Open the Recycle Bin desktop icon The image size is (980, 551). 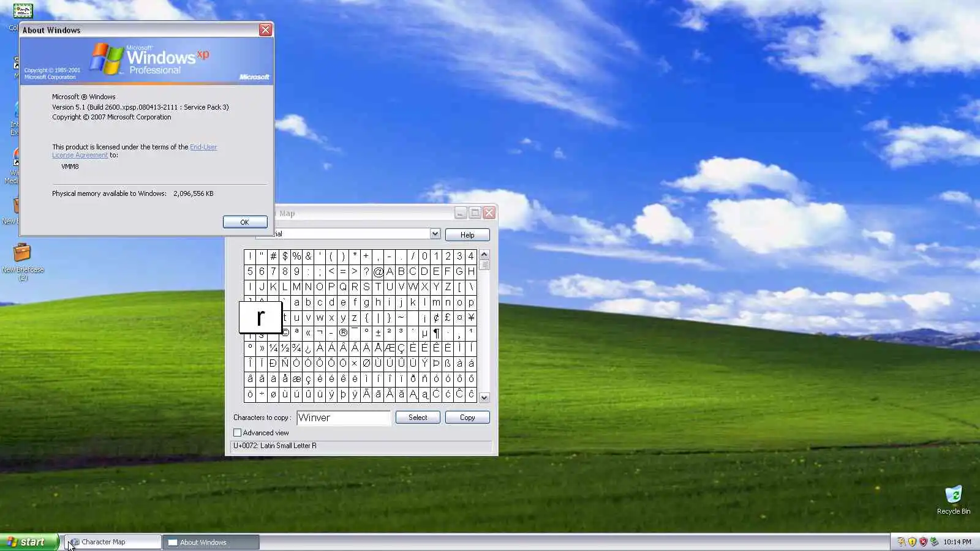point(953,499)
